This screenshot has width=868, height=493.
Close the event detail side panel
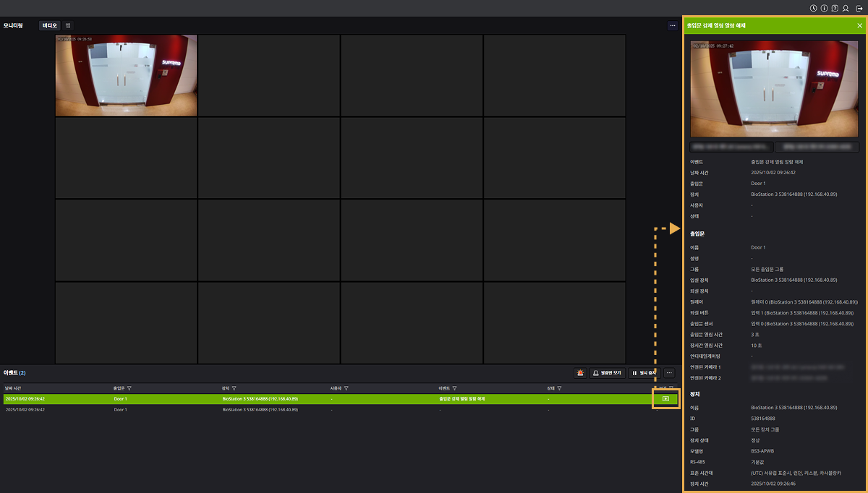pos(859,25)
